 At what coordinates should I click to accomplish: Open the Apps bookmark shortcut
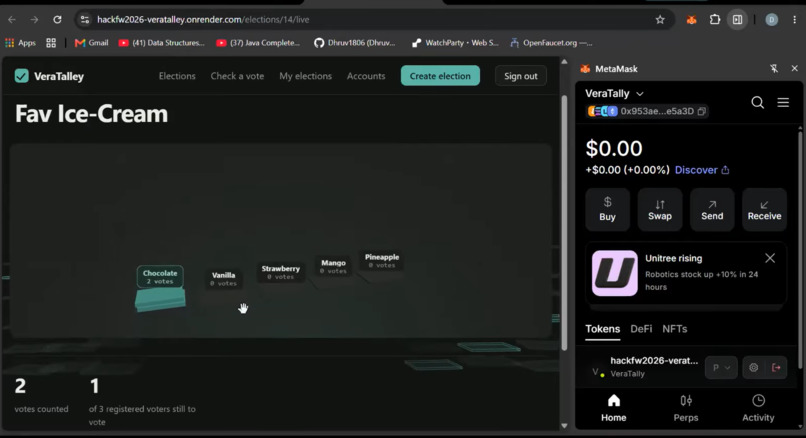click(21, 43)
